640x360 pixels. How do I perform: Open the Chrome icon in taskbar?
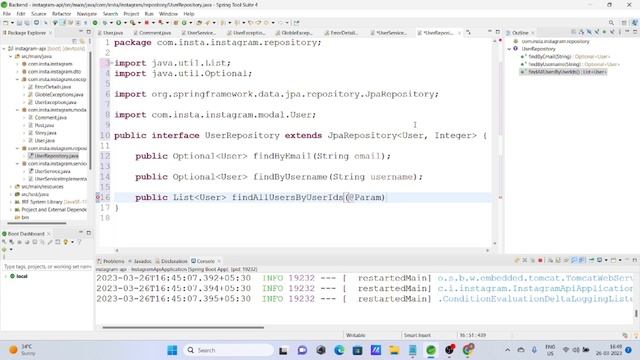click(468, 350)
